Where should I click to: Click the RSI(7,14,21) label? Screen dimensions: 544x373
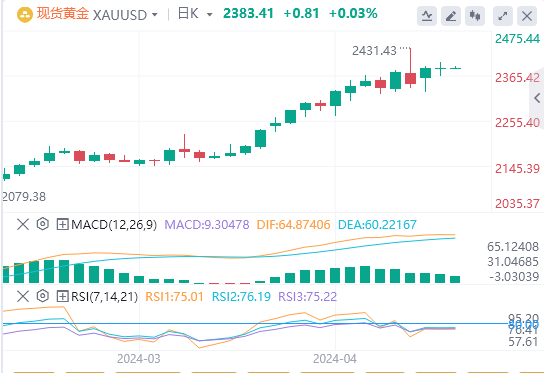(x=104, y=297)
